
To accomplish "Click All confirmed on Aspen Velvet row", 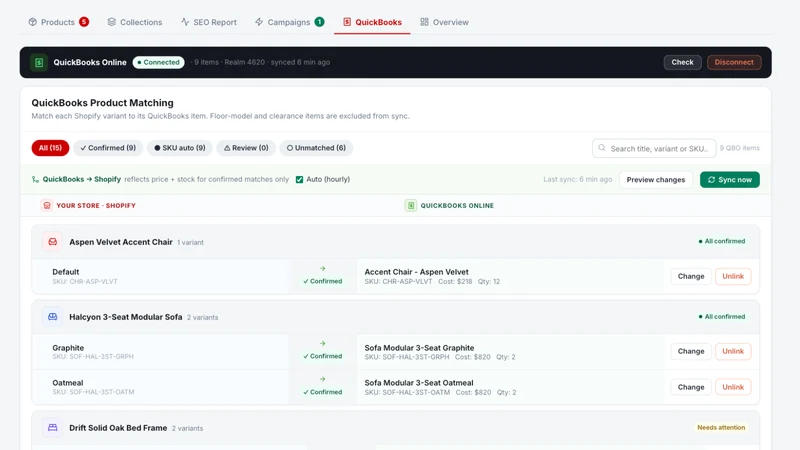I will pos(721,241).
